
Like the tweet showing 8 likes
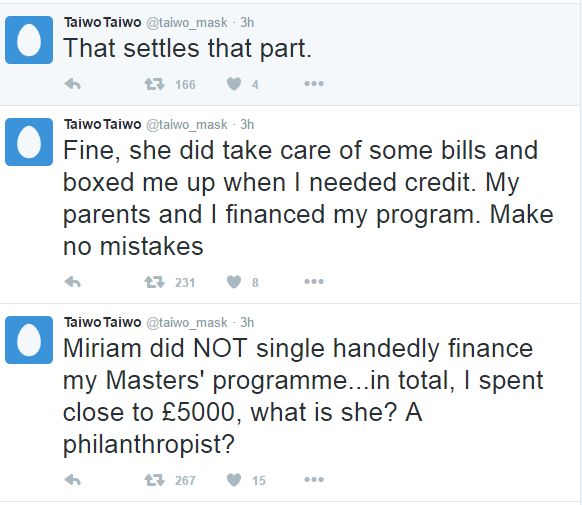click(x=234, y=282)
